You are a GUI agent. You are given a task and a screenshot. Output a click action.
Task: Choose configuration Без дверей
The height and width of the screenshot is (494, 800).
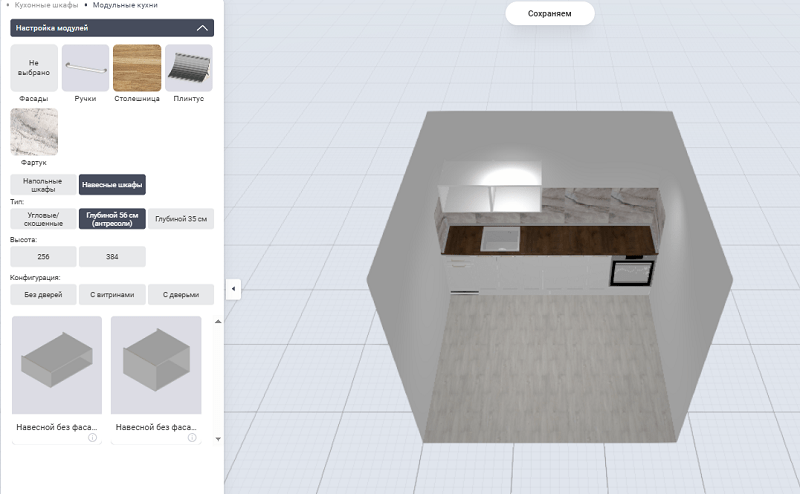tap(43, 295)
